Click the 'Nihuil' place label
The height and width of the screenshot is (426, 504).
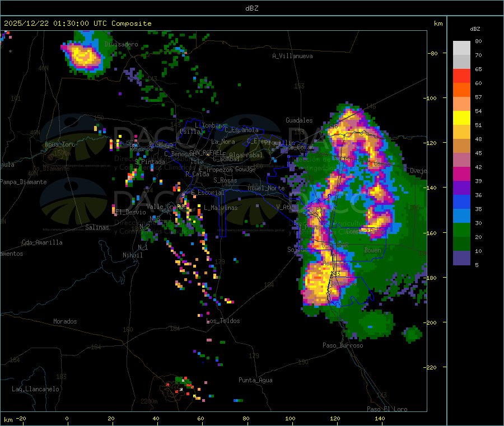(132, 255)
